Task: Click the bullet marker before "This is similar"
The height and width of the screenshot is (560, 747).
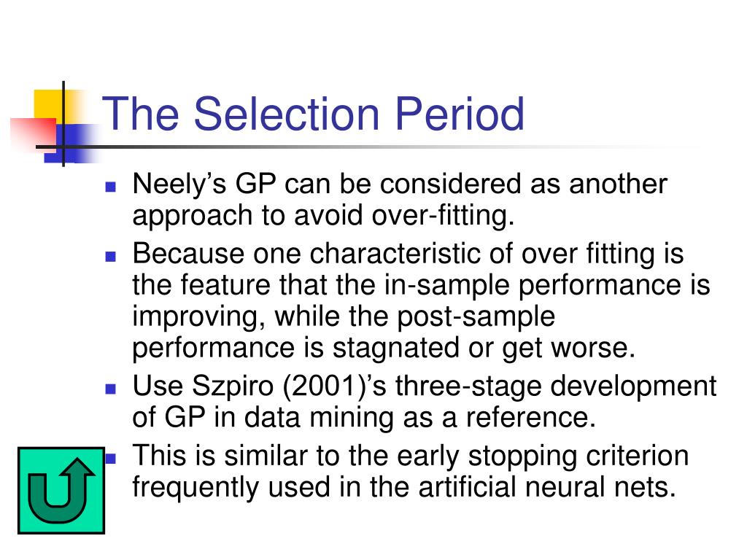Action: pos(111,458)
